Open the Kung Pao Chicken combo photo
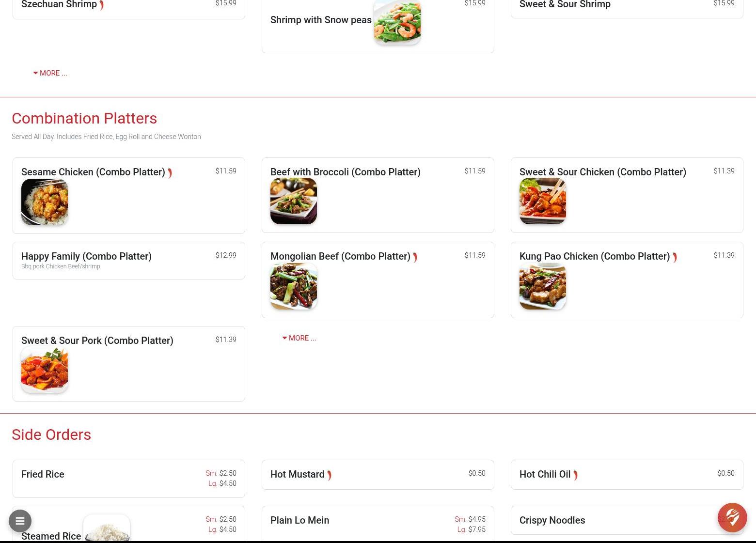This screenshot has width=756, height=543. pyautogui.click(x=543, y=286)
